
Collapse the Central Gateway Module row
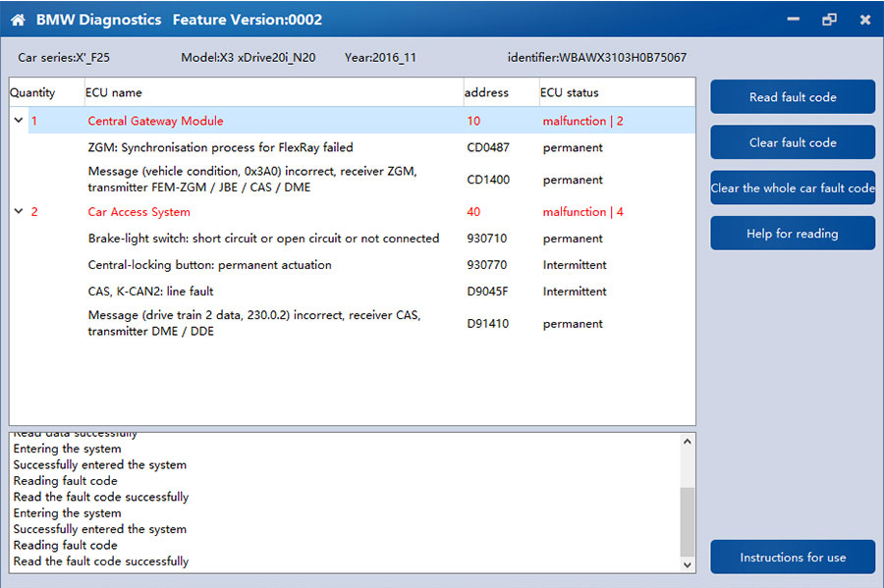[x=19, y=120]
